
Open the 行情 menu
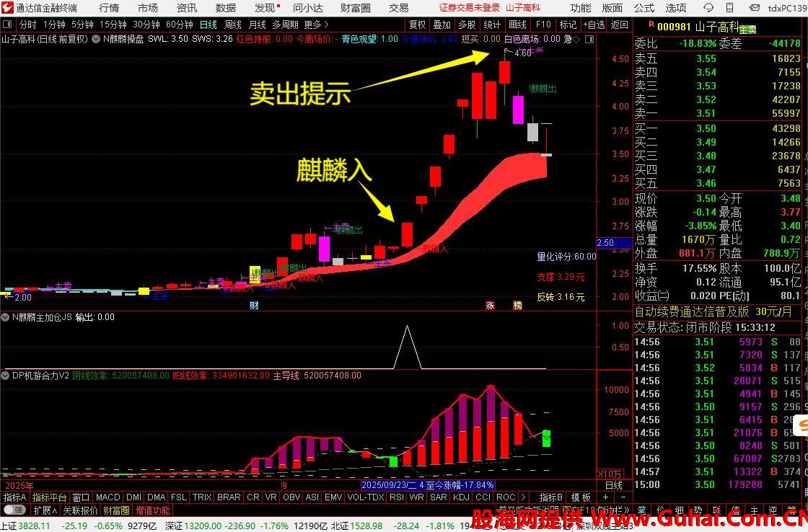click(x=109, y=8)
